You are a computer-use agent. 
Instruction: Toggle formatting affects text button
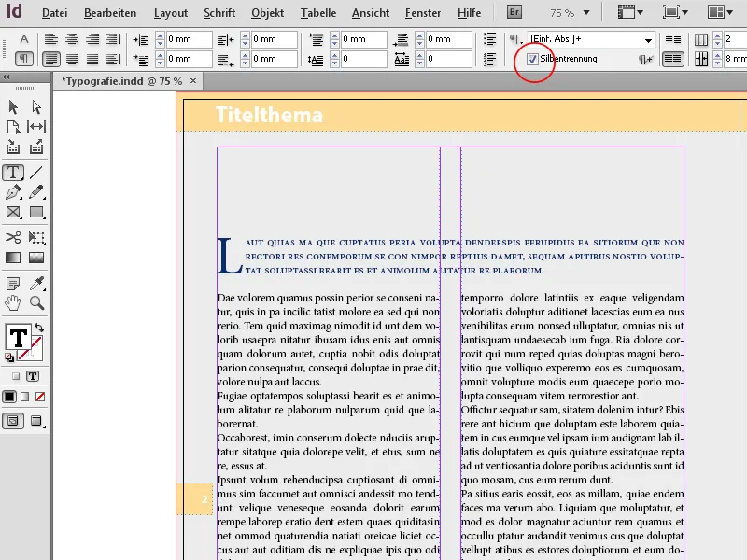[33, 376]
